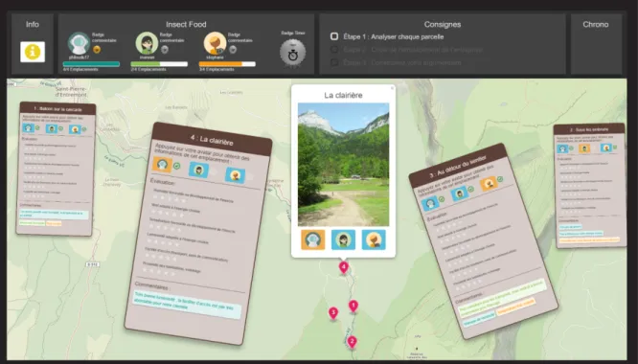Click the blue comment box on card 4

(x=187, y=305)
